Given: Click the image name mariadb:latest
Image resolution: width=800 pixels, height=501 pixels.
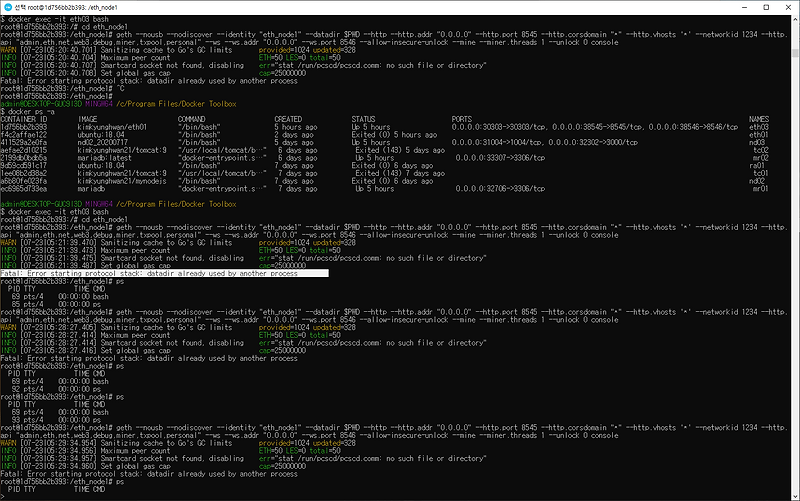Looking at the screenshot, I should tap(105, 158).
